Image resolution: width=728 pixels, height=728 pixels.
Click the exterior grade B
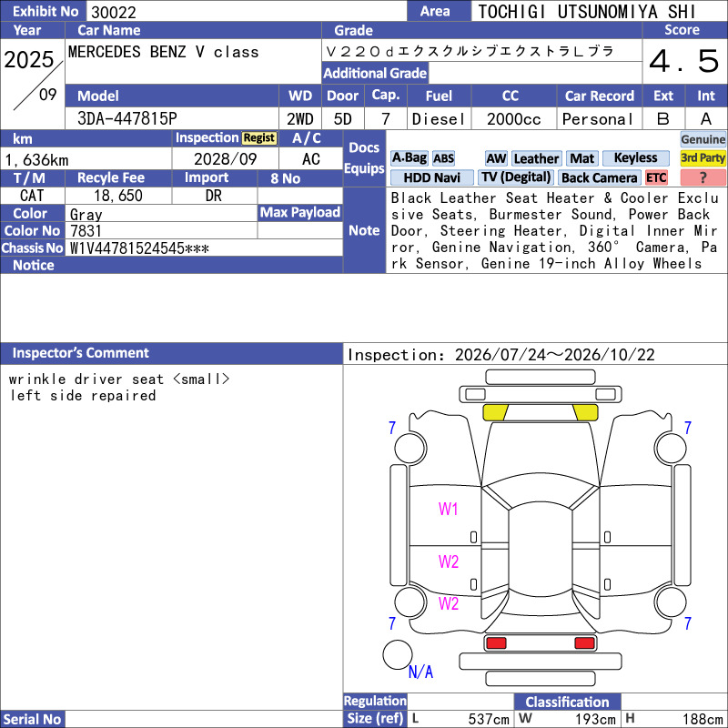pos(663,119)
